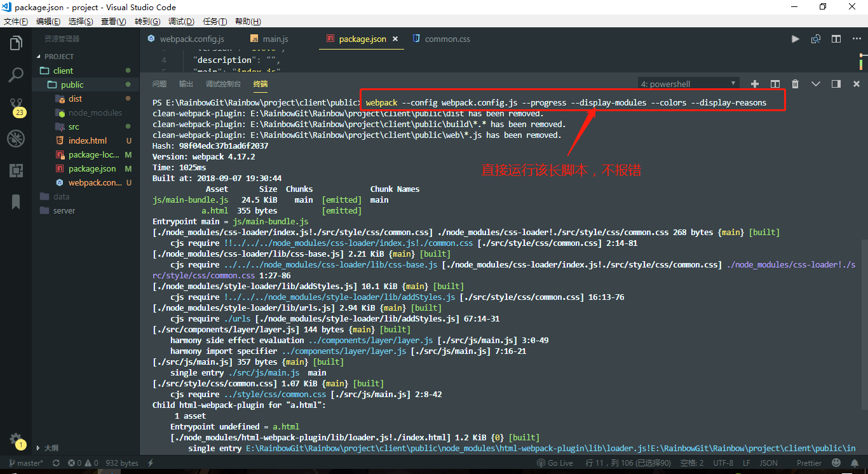Expand the src folder
Viewport: 868px width, 474px height.
click(x=86, y=126)
